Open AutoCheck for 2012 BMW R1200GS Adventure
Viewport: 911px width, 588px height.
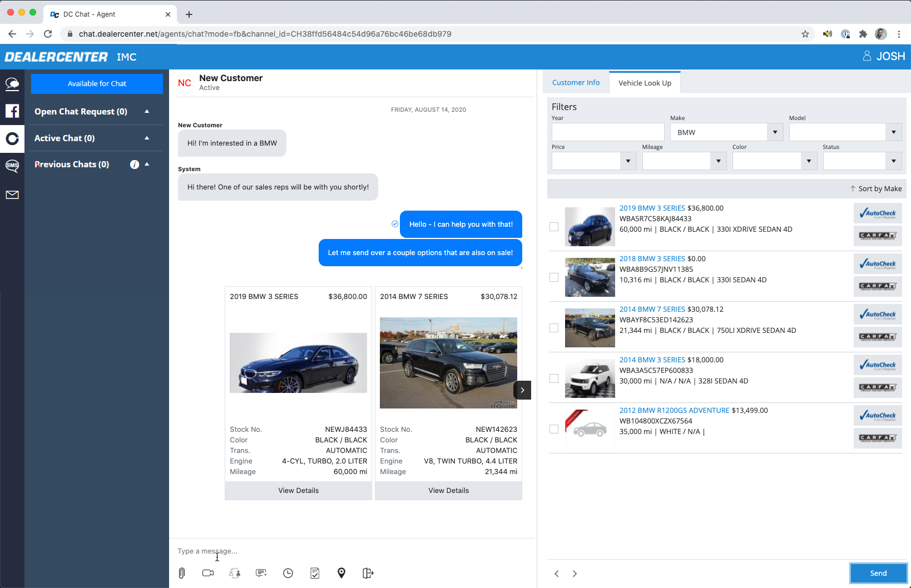[878, 416]
